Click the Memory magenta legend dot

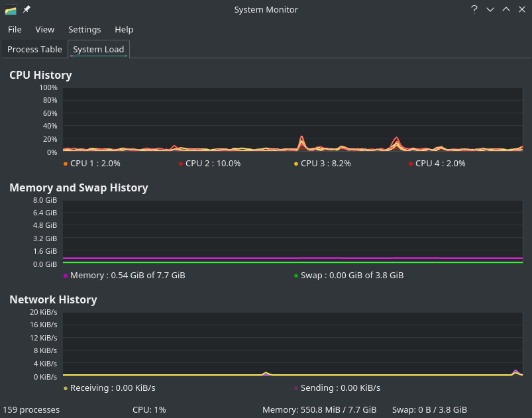coord(66,276)
